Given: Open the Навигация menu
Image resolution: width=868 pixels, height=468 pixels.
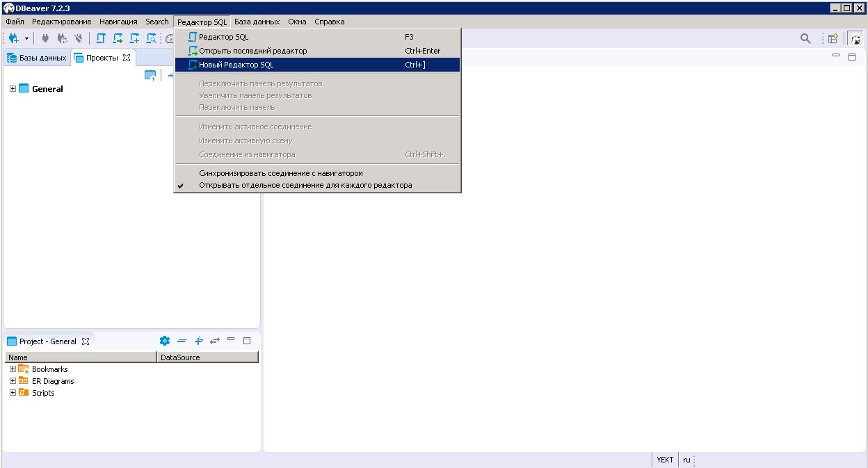Looking at the screenshot, I should coord(118,22).
